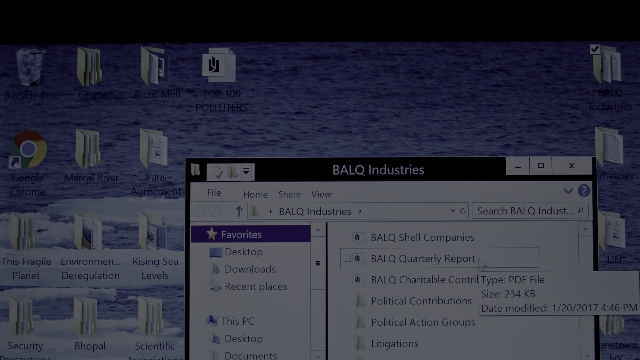This screenshot has width=640, height=360.
Task: Click the refresh icon in address bar
Action: click(x=462, y=211)
